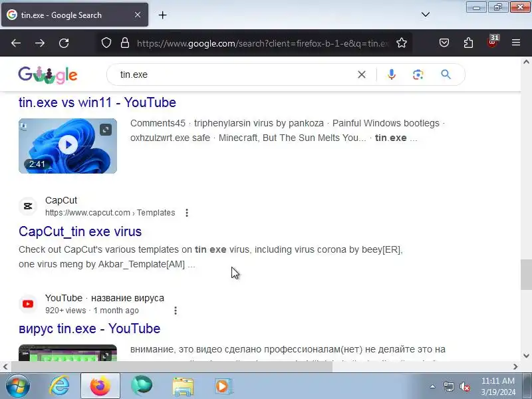Click the vertical scrollbar thumb
Image resolution: width=532 pixels, height=399 pixels.
526,275
